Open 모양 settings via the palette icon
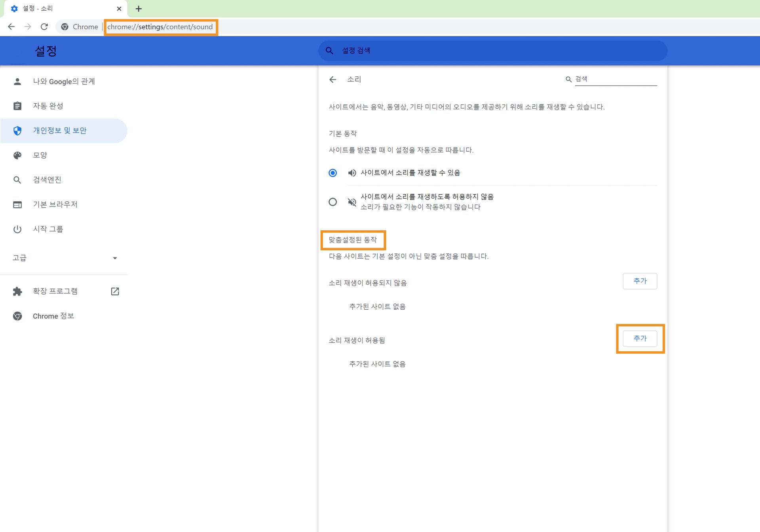 click(17, 155)
